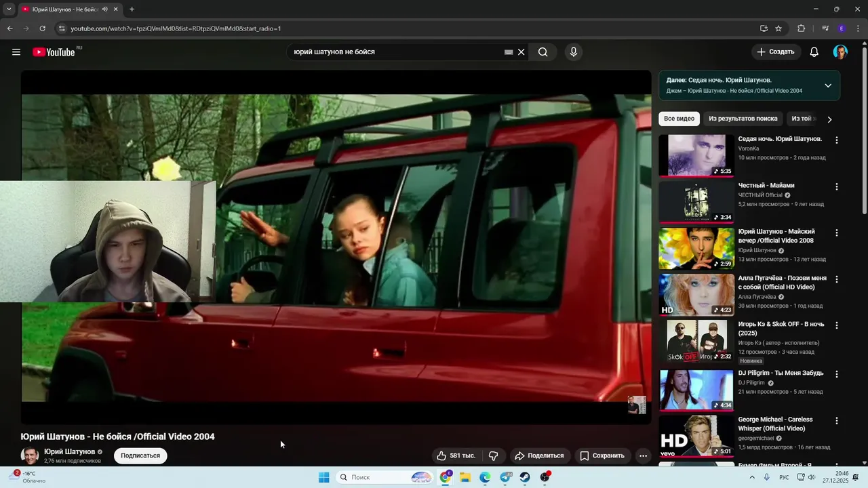The height and width of the screenshot is (488, 868).
Task: Dislike the video with thumbs down
Action: point(494,456)
